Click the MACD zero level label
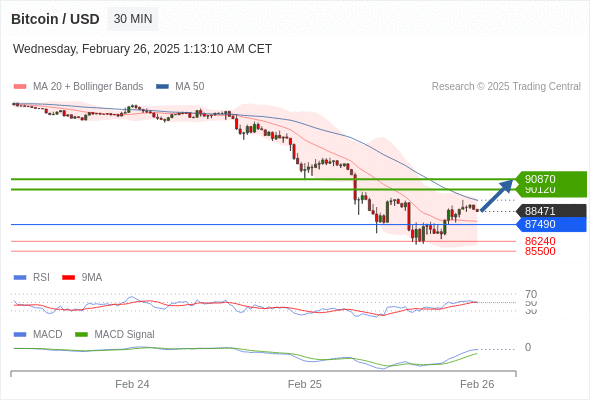 coord(528,347)
